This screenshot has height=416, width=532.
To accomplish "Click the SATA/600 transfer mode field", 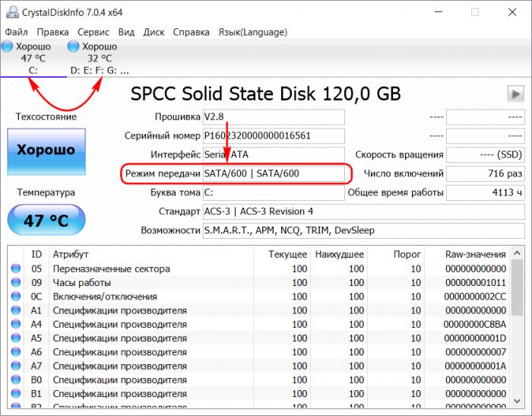I will coord(274,173).
